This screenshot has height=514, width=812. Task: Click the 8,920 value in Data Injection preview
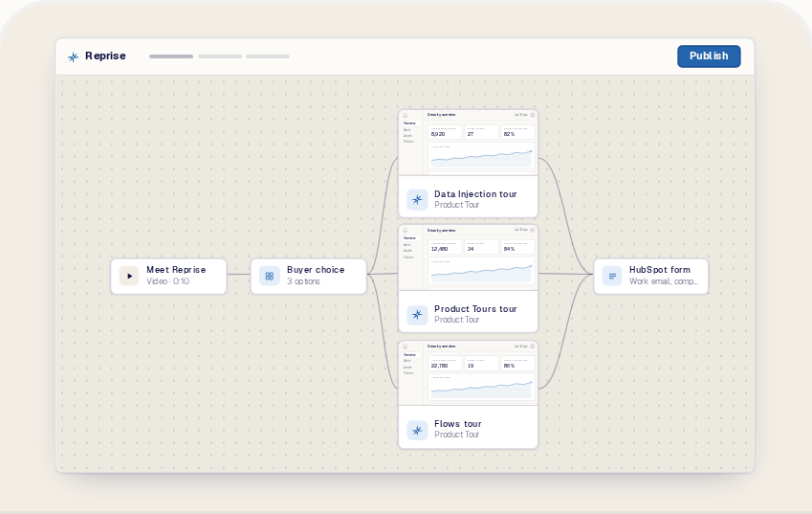[x=438, y=134]
